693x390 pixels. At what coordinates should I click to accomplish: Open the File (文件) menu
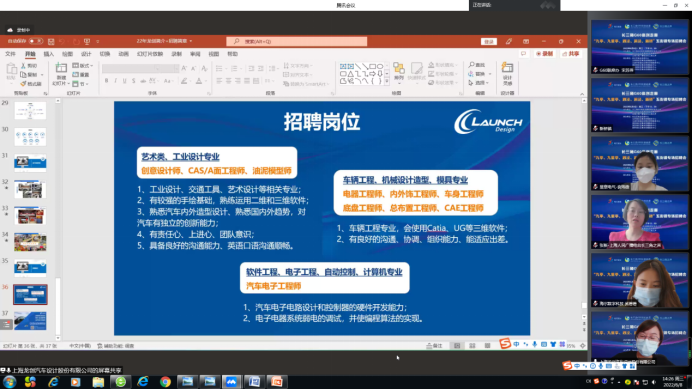point(11,54)
